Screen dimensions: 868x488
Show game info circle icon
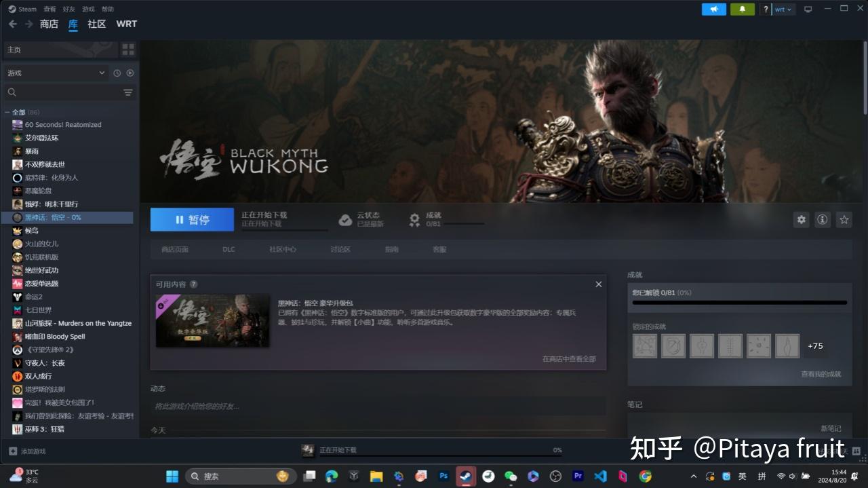pyautogui.click(x=823, y=219)
